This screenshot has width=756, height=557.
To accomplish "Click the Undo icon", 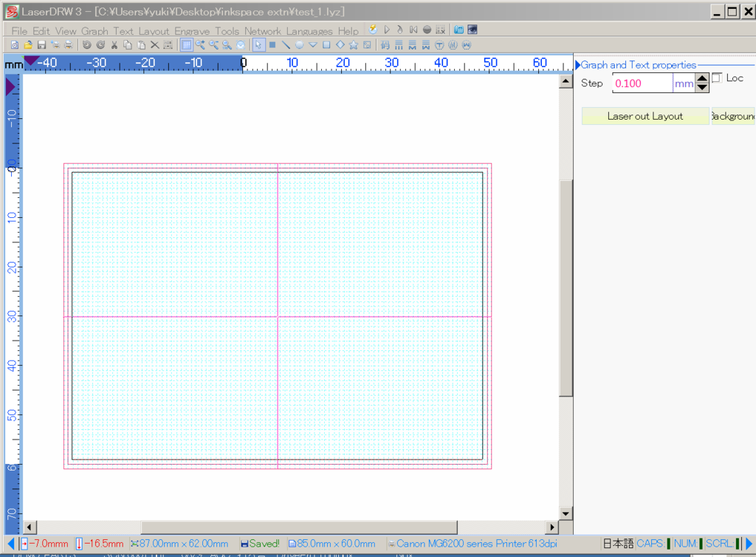I will click(x=87, y=45).
